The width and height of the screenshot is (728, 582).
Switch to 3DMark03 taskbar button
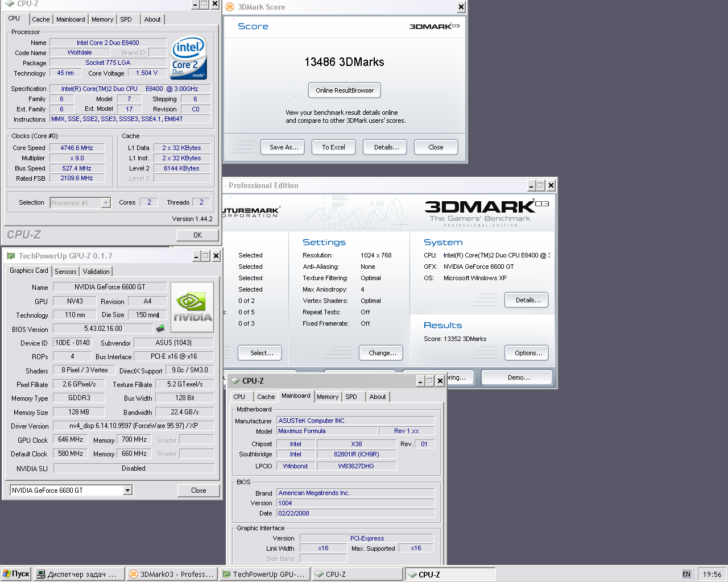point(172,574)
